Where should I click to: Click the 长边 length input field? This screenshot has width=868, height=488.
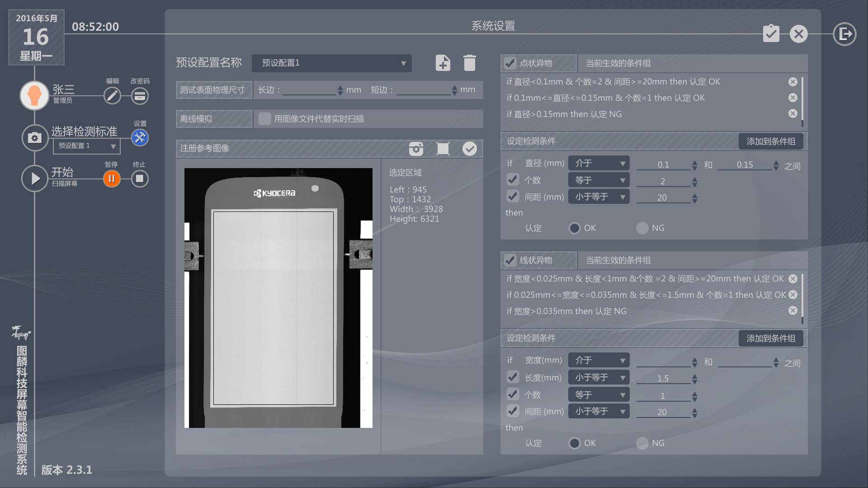click(309, 90)
